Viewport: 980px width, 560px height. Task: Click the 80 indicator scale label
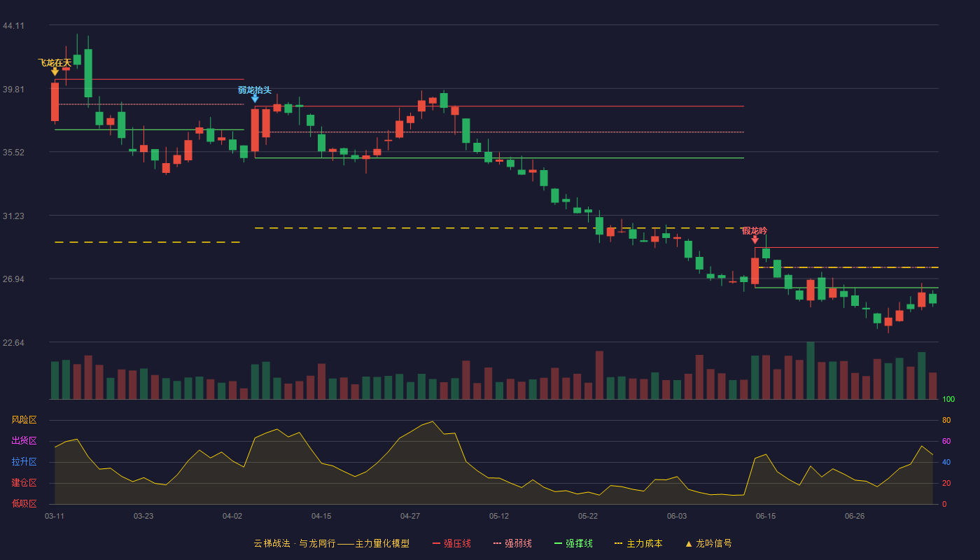946,420
